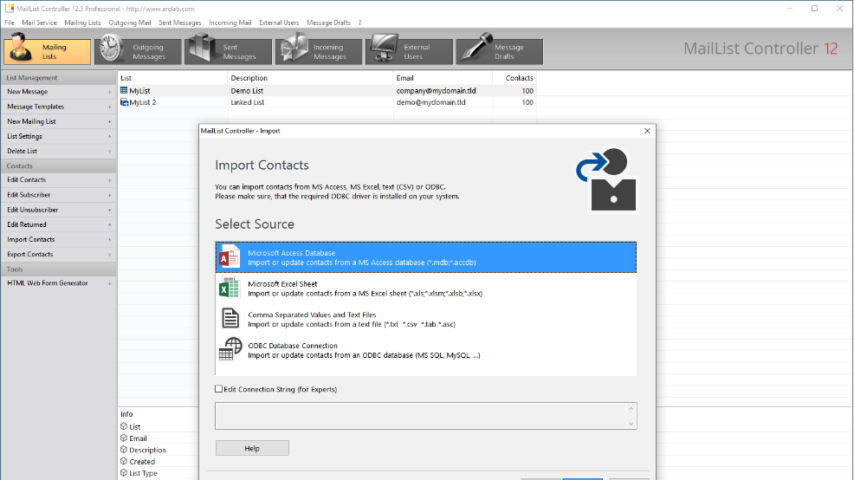Select Microsoft Excel Sheet source row
This screenshot has width=854, height=480.
(426, 288)
